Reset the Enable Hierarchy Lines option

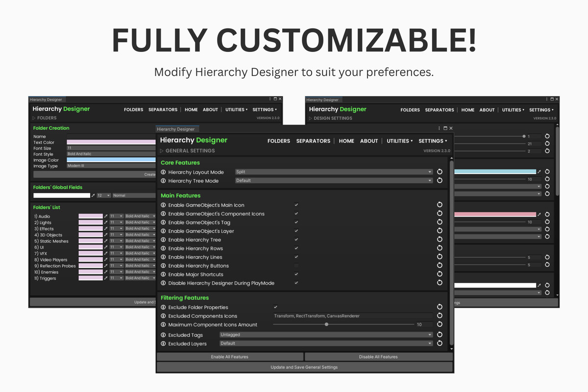[440, 257]
